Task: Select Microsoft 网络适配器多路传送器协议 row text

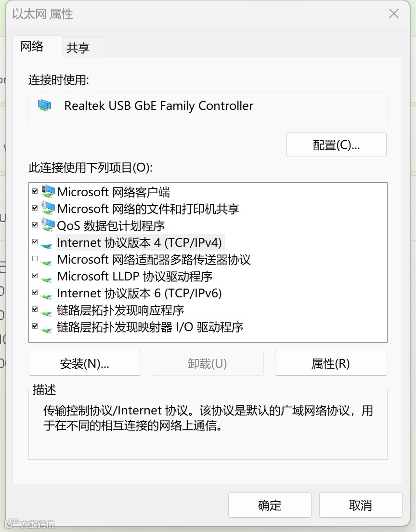Action: pyautogui.click(x=154, y=260)
